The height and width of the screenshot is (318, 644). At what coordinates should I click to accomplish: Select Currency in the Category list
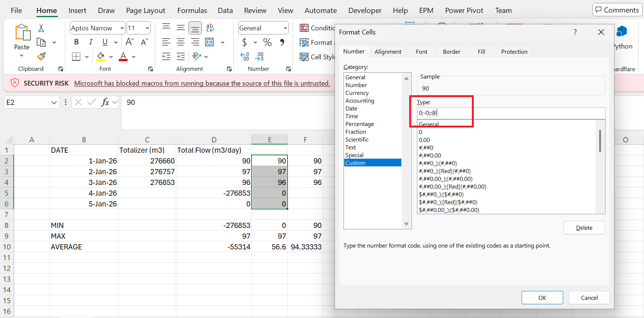pos(357,93)
